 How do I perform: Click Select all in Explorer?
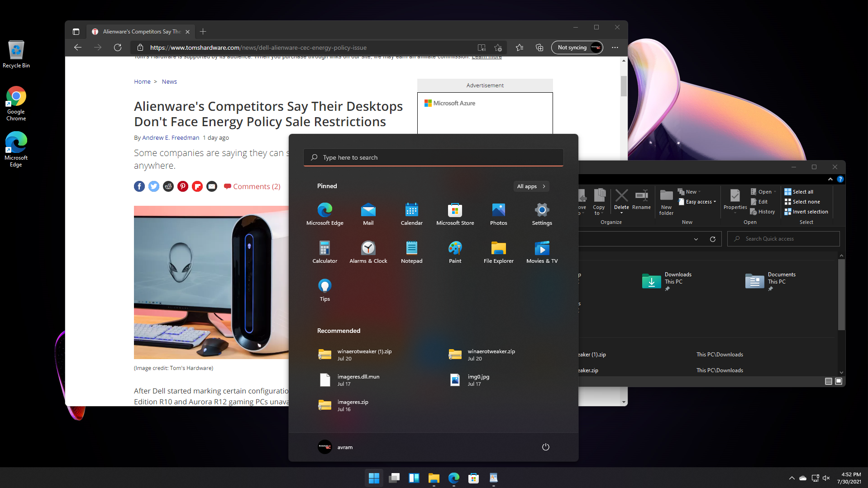pos(799,192)
